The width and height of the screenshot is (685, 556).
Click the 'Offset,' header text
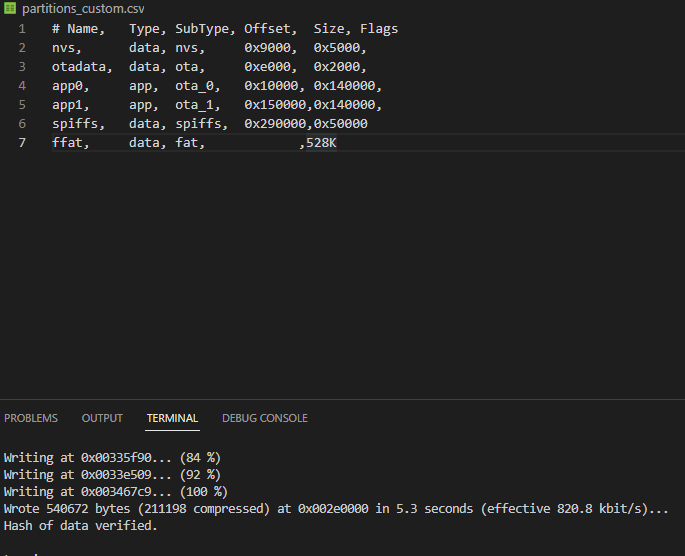pos(271,29)
